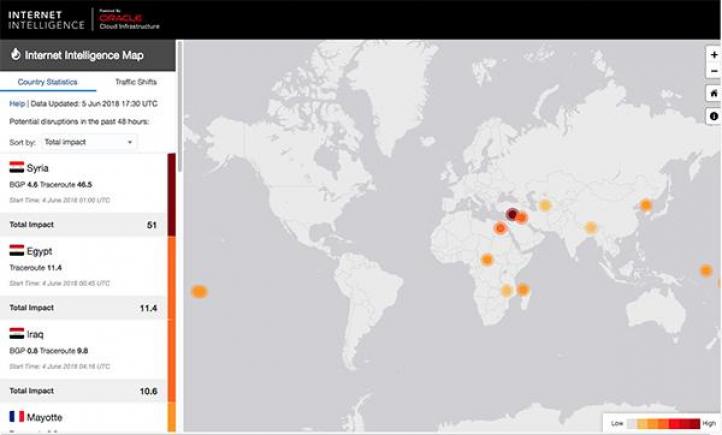Zoom in on the map

tap(713, 55)
